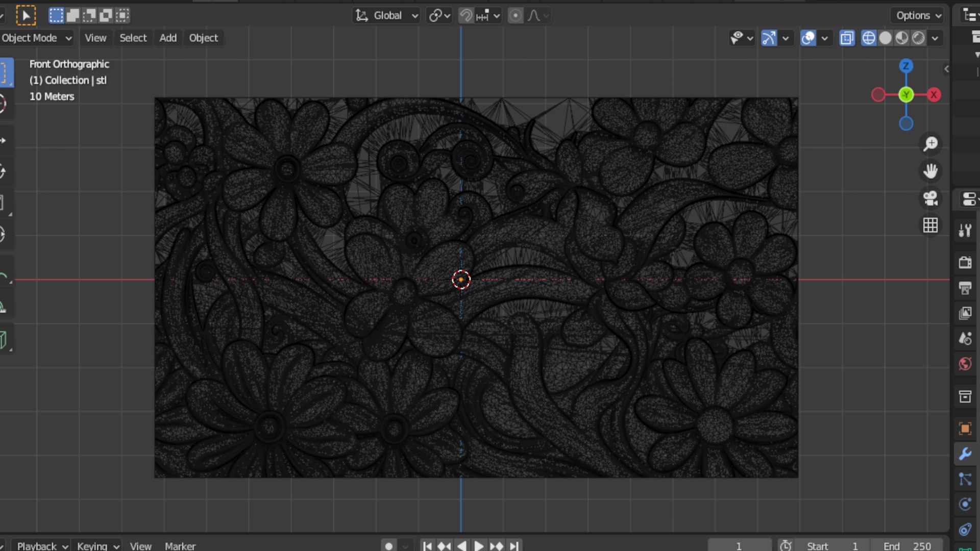
Task: Toggle the camera view icon
Action: (930, 198)
